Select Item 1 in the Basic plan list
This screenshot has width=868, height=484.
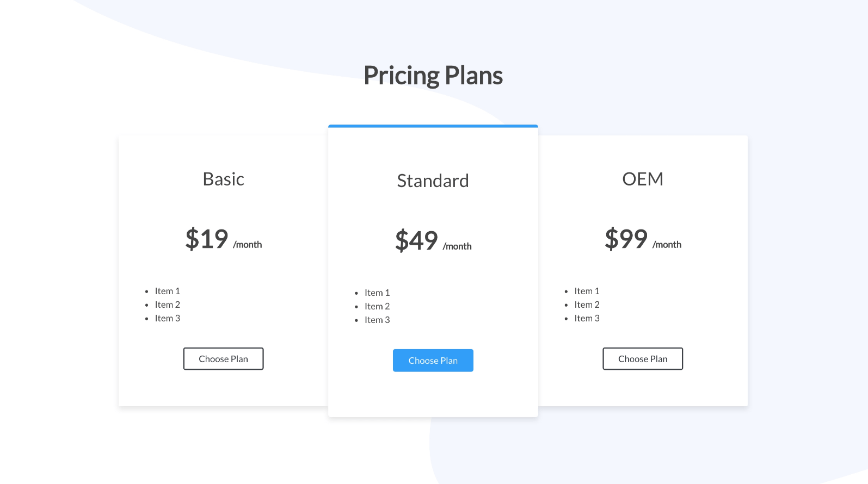click(x=167, y=291)
